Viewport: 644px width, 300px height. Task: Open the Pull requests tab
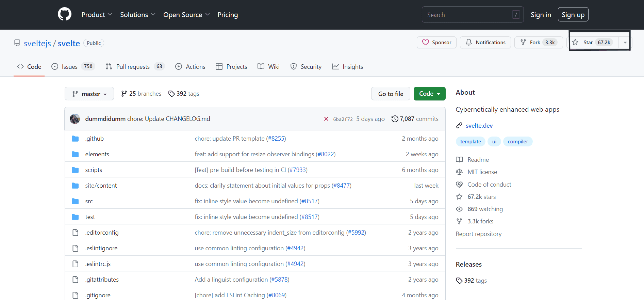[135, 67]
